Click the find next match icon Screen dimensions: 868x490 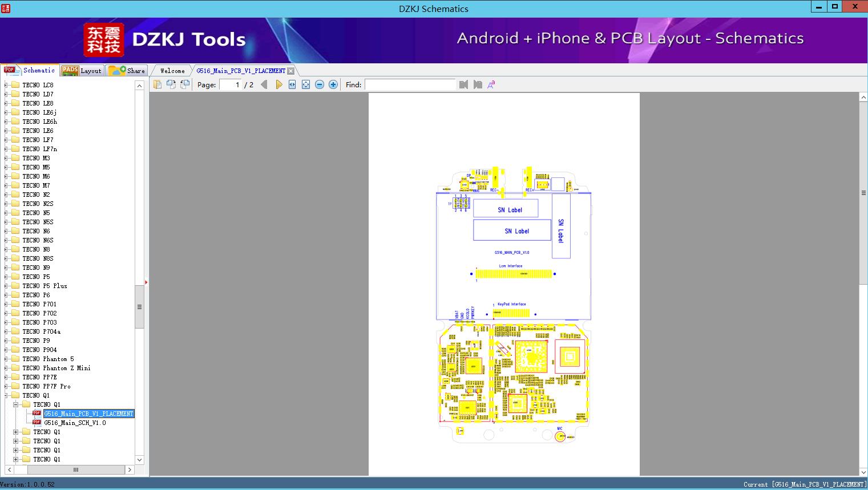click(478, 84)
